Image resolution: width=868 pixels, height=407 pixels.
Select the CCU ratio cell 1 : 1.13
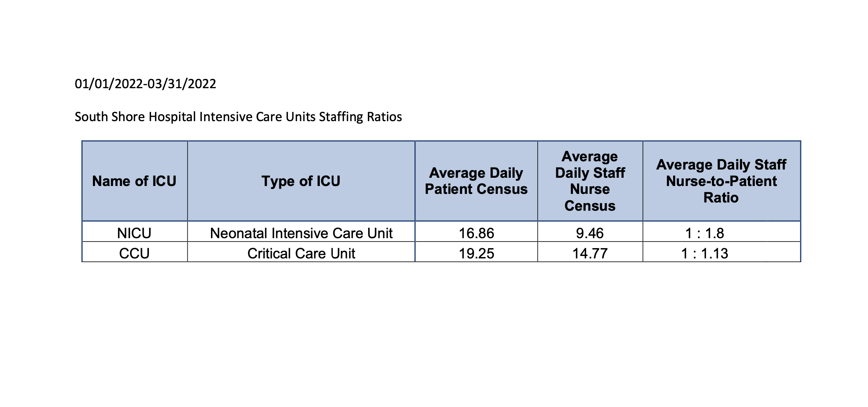tap(704, 254)
